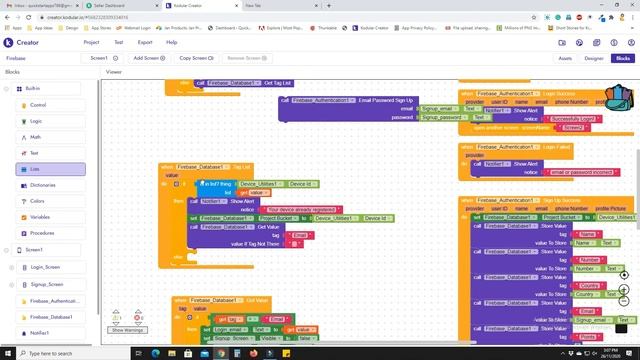The image size is (640, 360).
Task: Open the Dictionaries blocks drawer
Action: pos(50,185)
